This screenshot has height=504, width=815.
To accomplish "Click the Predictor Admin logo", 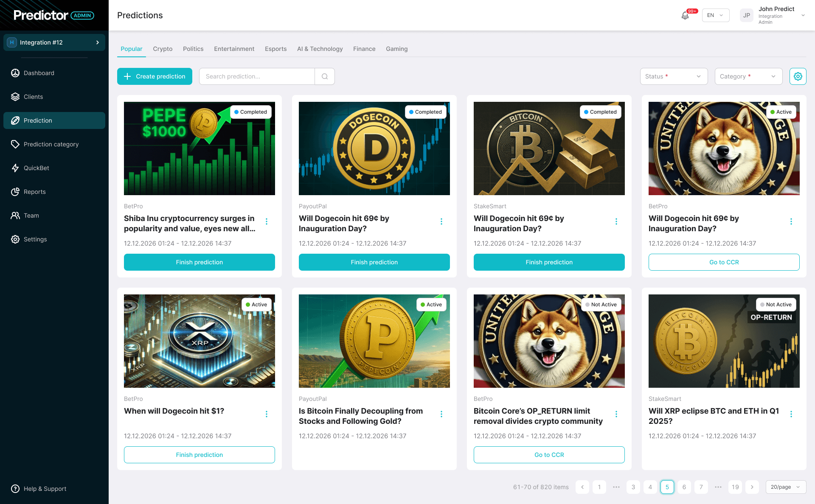I will click(x=54, y=15).
